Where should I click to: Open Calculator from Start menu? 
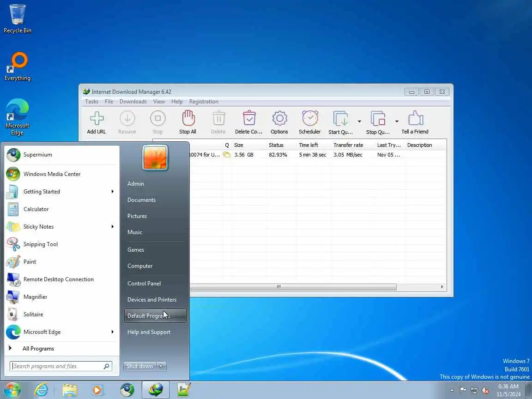pyautogui.click(x=62, y=209)
